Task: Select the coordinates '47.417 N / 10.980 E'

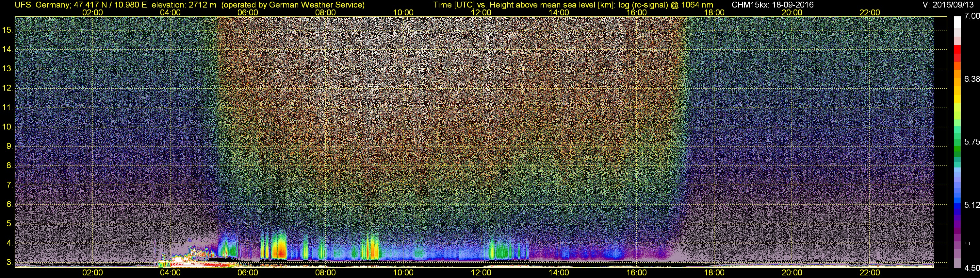Action: (x=111, y=5)
